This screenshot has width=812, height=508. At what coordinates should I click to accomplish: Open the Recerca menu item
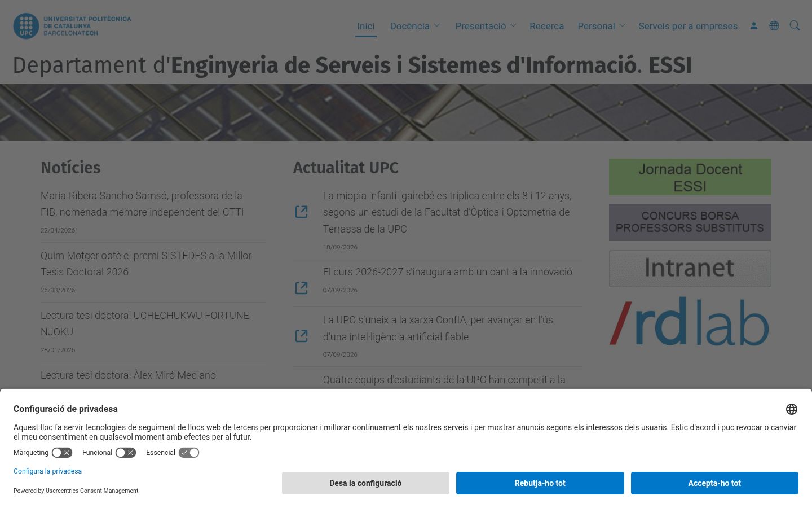(x=546, y=26)
